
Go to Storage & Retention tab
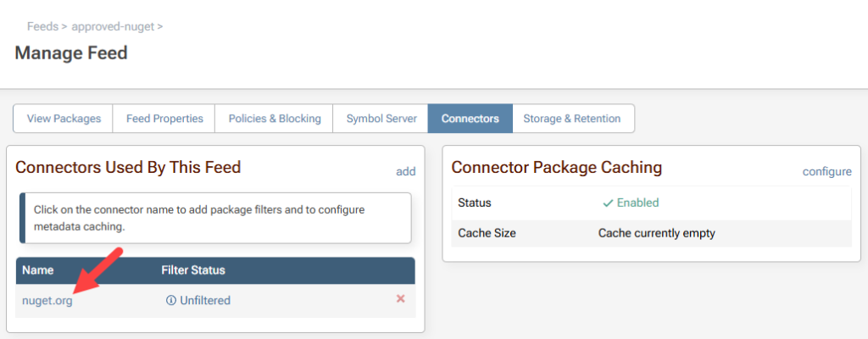pos(572,119)
